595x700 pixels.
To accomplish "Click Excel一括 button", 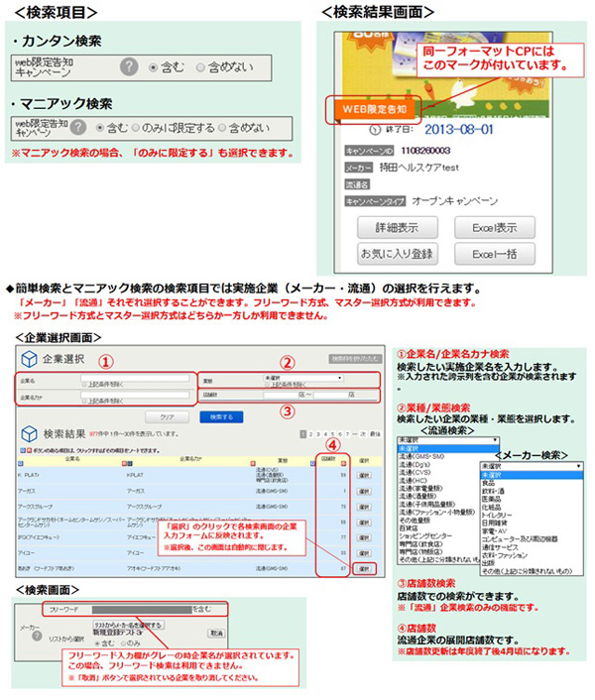I will click(495, 254).
